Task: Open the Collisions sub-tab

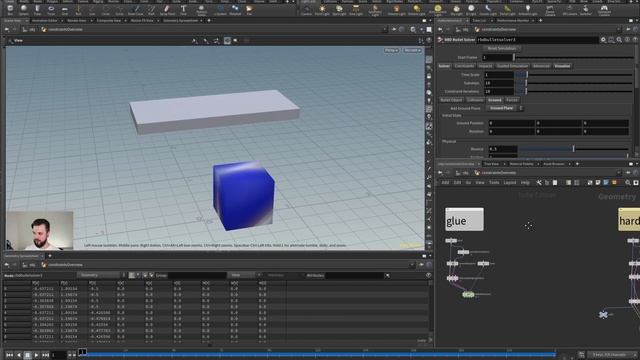Action: click(475, 100)
